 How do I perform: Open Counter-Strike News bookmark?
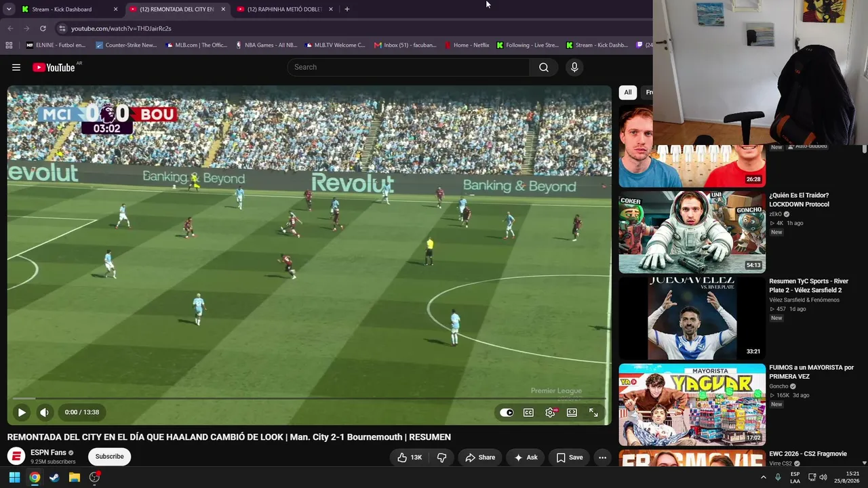coord(126,45)
